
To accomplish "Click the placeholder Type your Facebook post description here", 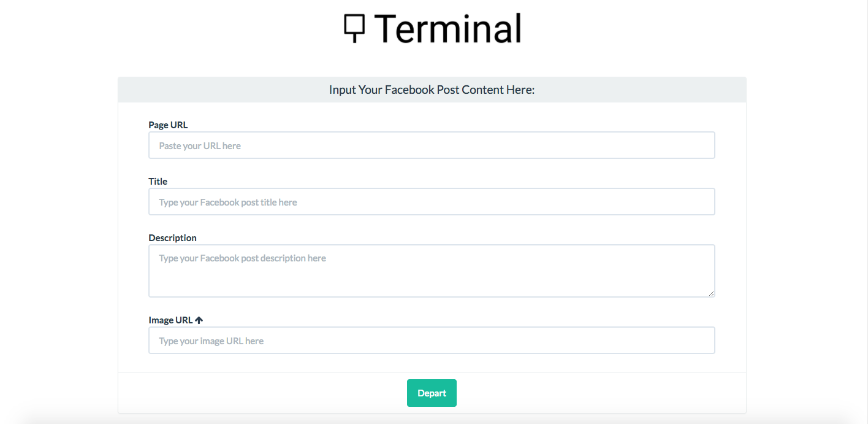I will [x=241, y=258].
